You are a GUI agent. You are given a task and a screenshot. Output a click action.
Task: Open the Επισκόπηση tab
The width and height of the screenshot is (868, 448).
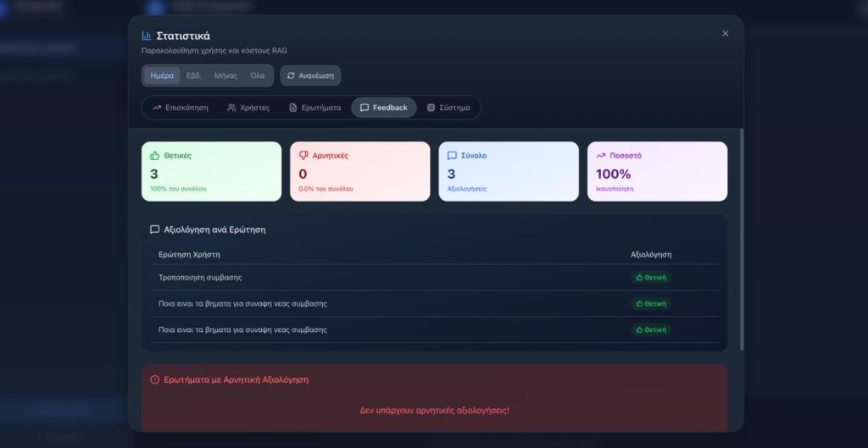coord(180,108)
